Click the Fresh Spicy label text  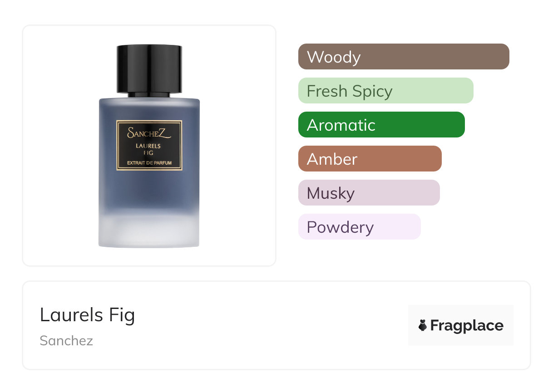350,92
